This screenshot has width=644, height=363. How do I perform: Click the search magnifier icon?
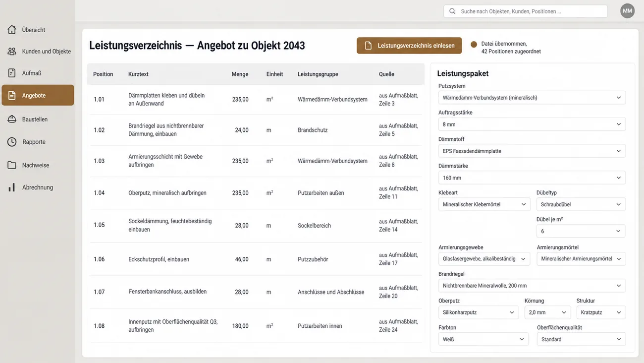pos(452,11)
